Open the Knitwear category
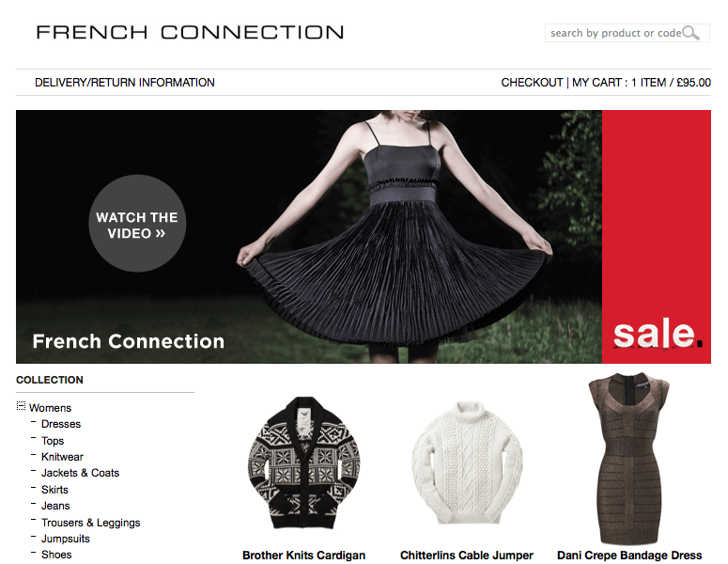Screen dimensions: 728x564 tap(62, 457)
